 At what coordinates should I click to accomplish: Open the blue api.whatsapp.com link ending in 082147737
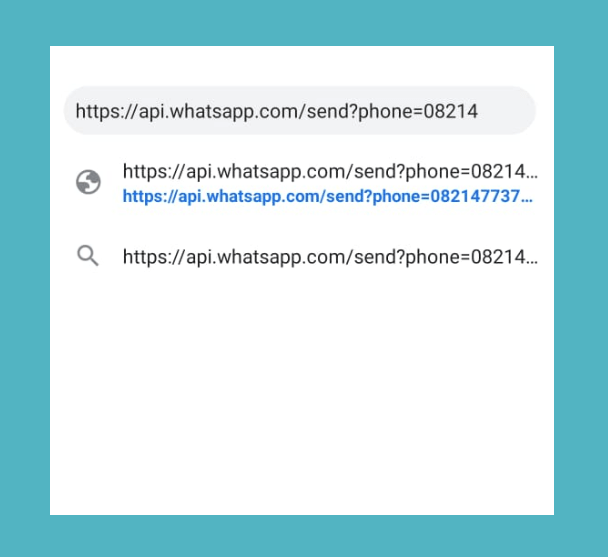(328, 196)
